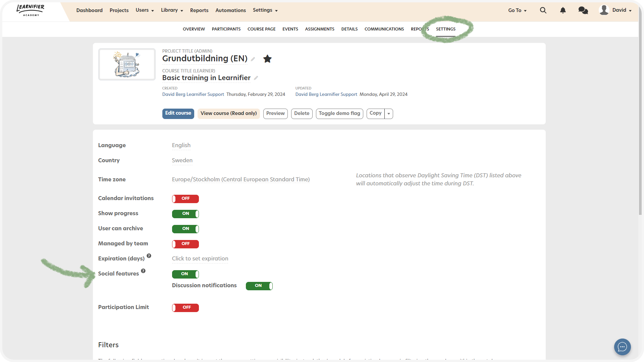Click the Delete button
This screenshot has width=644, height=362.
coord(302,114)
